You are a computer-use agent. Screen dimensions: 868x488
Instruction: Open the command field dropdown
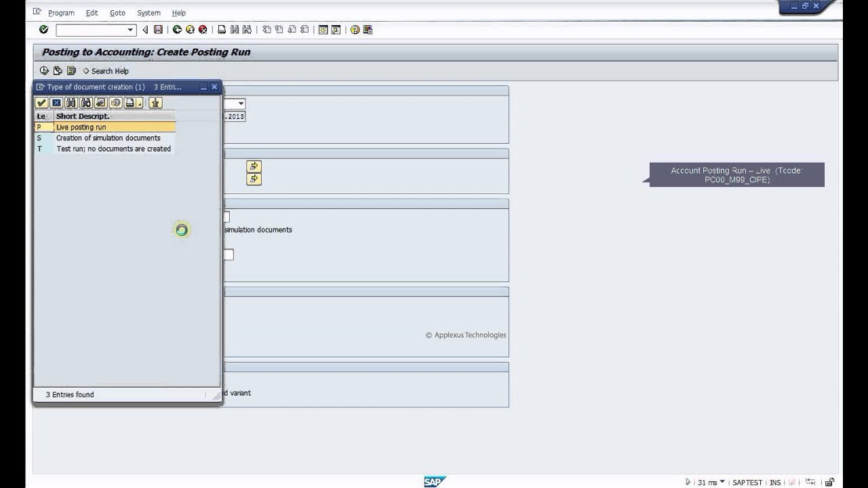(x=131, y=30)
